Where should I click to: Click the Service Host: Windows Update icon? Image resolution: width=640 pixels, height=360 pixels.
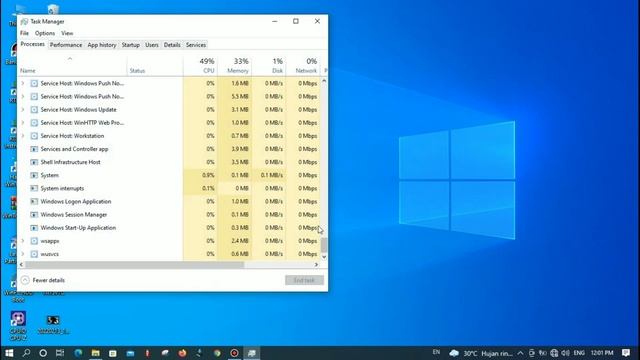(34, 110)
